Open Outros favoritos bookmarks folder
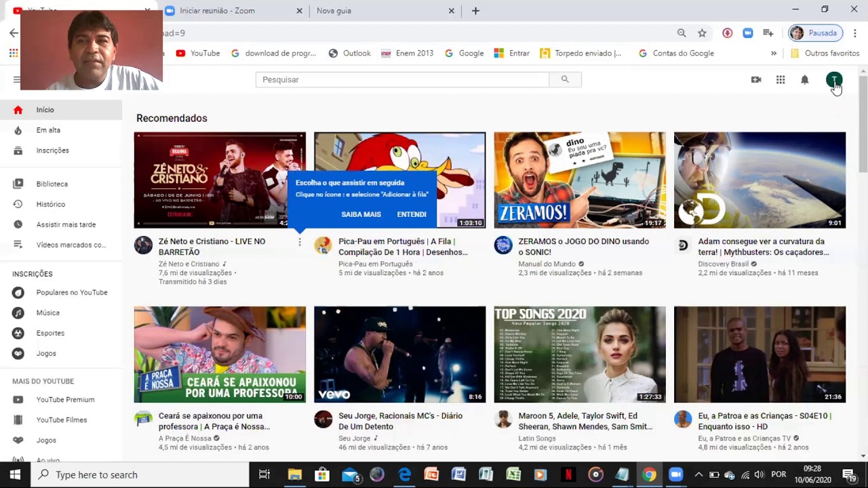868x488 pixels. pyautogui.click(x=825, y=53)
